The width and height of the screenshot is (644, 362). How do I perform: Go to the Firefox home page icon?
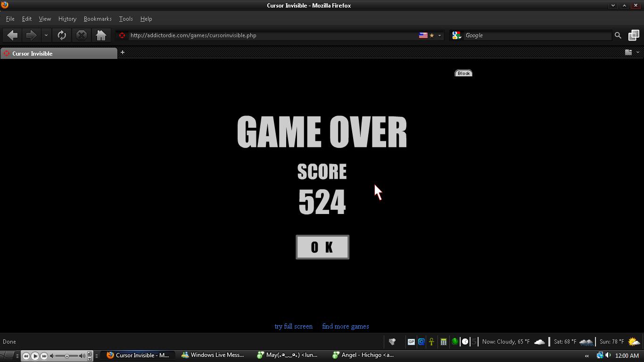click(x=101, y=35)
